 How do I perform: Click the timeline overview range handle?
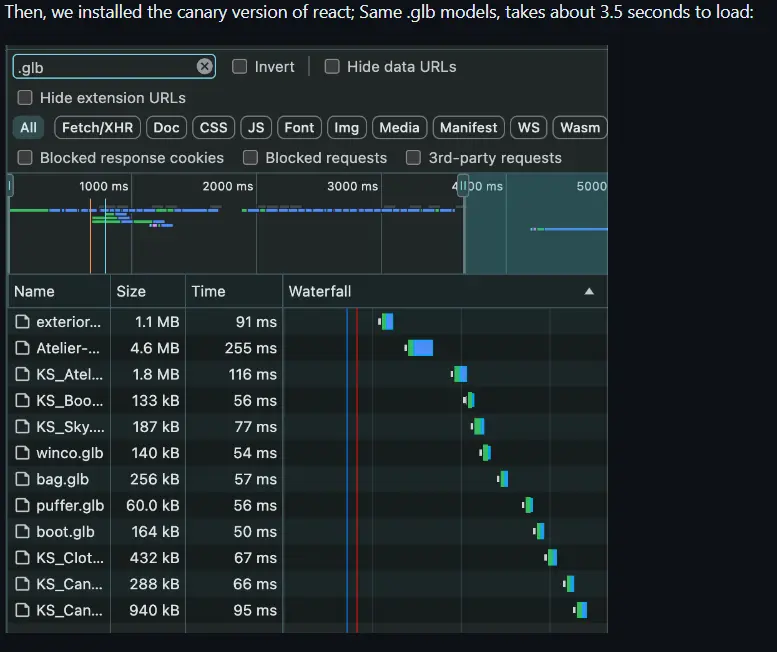[463, 186]
